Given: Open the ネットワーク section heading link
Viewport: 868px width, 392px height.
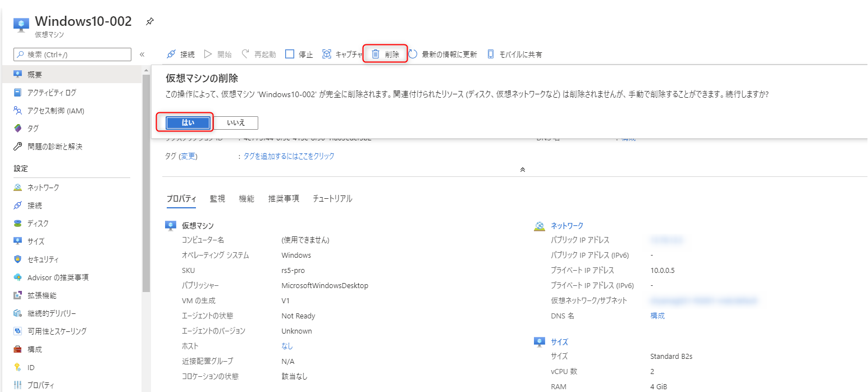Looking at the screenshot, I should click(x=567, y=225).
